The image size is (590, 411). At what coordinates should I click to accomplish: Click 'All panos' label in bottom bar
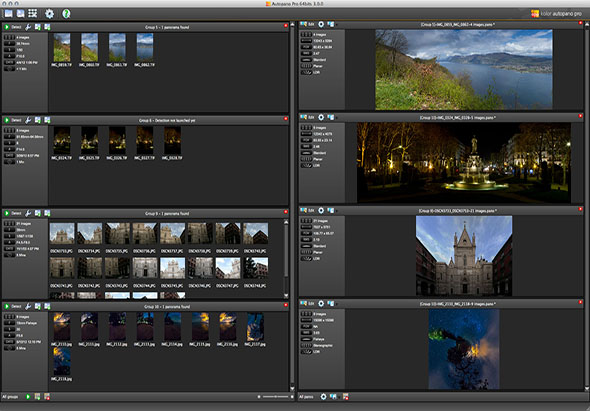306,397
